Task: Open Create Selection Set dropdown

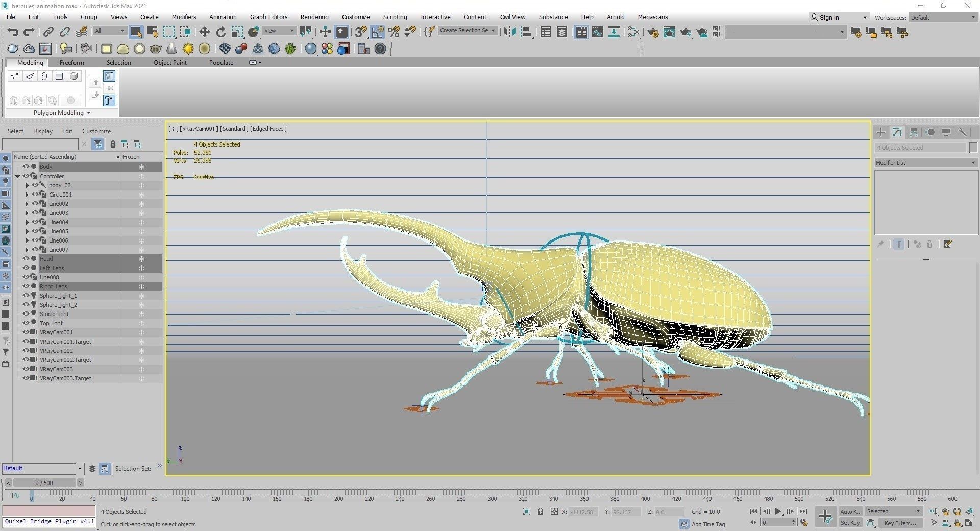Action: pos(468,31)
